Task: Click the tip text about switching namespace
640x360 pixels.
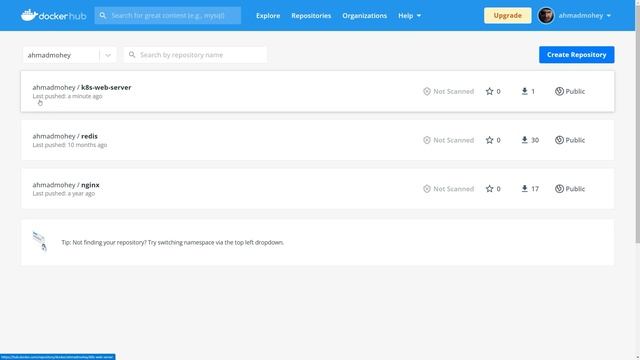Action: click(173, 242)
